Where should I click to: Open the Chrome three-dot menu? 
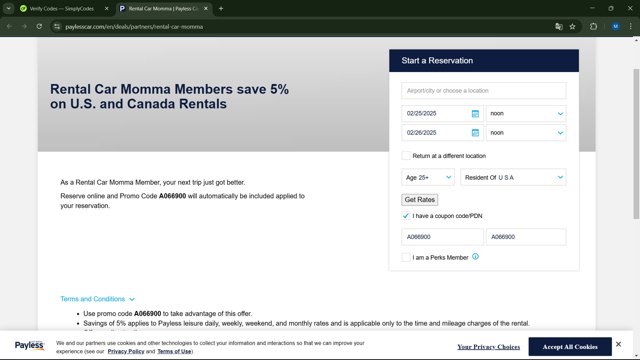tap(631, 27)
